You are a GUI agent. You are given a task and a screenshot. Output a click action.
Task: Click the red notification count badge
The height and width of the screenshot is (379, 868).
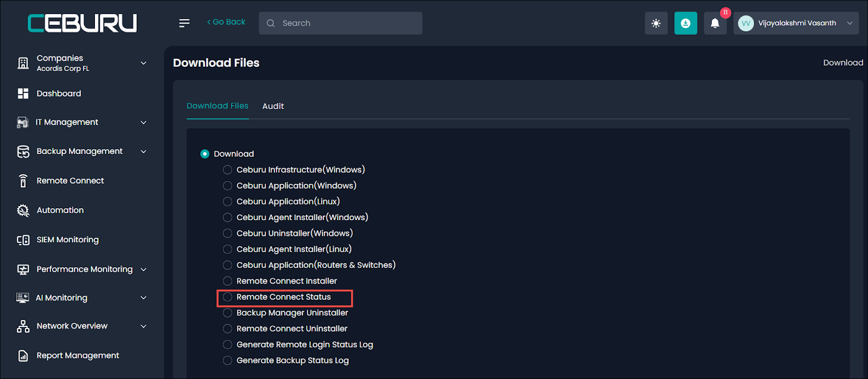pos(725,12)
